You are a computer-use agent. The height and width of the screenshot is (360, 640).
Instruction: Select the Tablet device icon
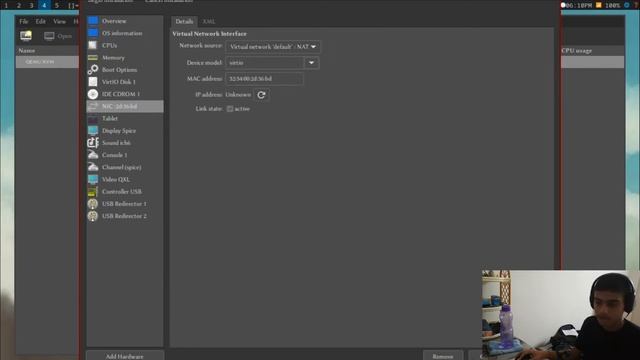[93, 119]
